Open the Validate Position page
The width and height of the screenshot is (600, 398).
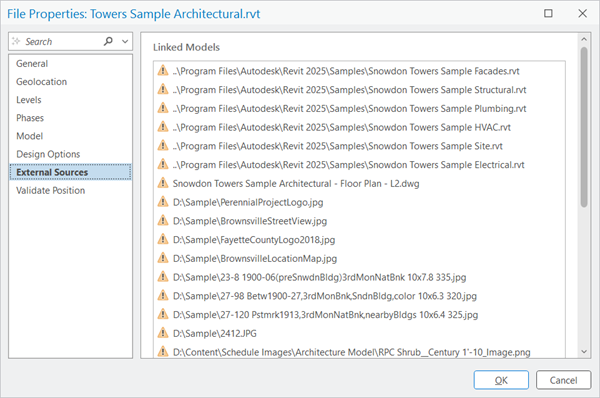click(51, 191)
